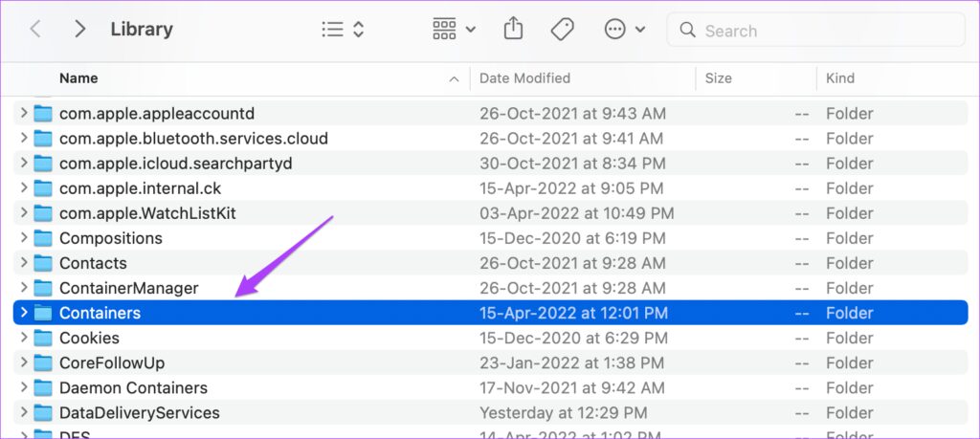The width and height of the screenshot is (980, 439).
Task: Expand the Cookies folder chevron
Action: point(24,338)
